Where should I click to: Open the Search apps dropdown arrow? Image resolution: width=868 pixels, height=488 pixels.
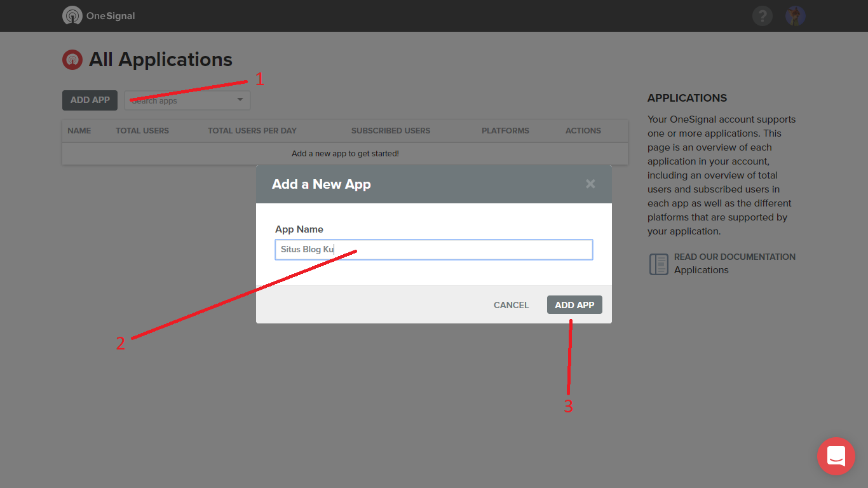(240, 100)
